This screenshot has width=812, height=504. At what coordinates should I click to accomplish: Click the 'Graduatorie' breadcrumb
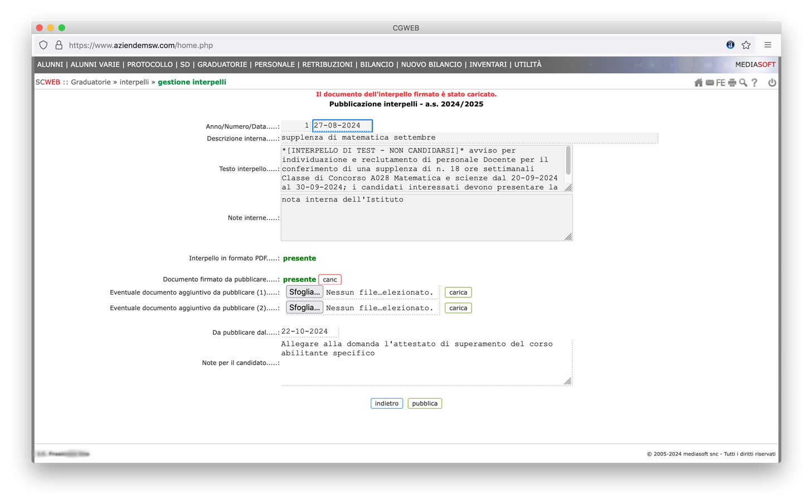91,82
